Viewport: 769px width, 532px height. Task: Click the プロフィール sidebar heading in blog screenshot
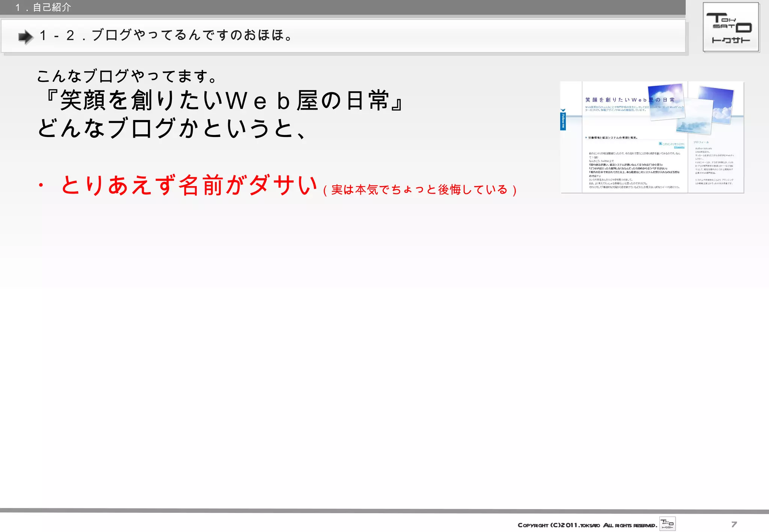coord(701,142)
